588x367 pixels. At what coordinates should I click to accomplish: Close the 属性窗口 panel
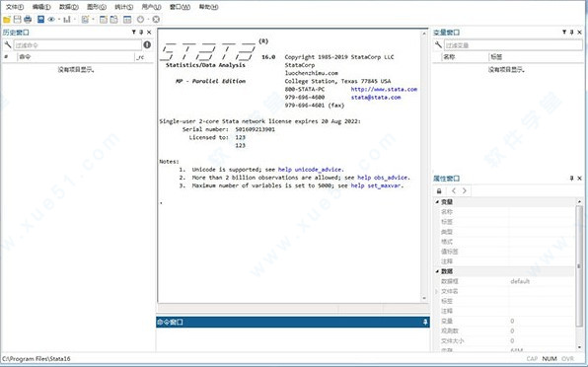click(x=580, y=179)
